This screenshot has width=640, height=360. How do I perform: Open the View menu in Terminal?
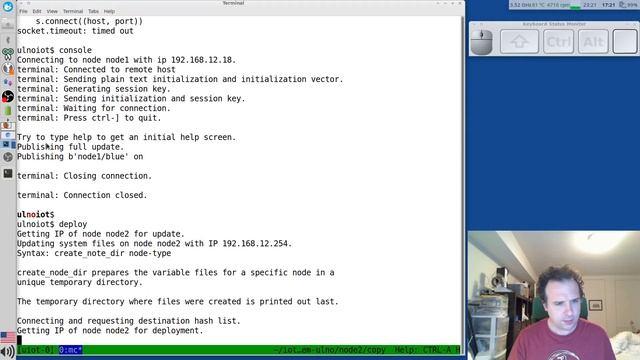(52, 11)
